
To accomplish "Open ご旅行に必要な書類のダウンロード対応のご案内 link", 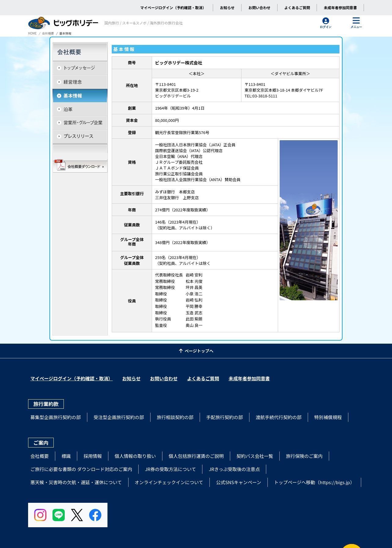I will pos(81,469).
